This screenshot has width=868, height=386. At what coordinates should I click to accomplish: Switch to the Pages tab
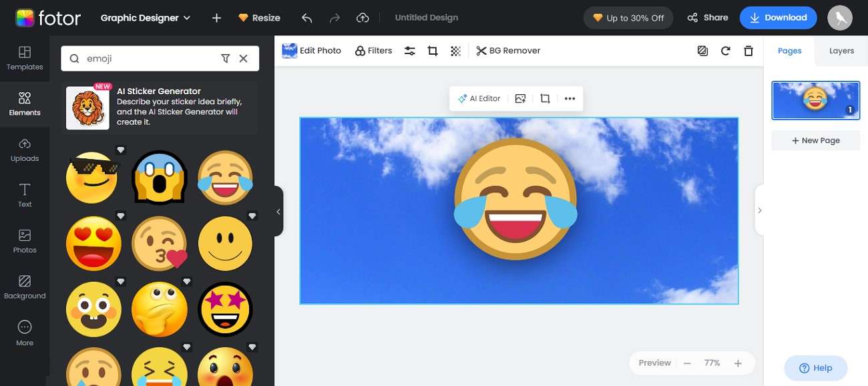tap(789, 51)
